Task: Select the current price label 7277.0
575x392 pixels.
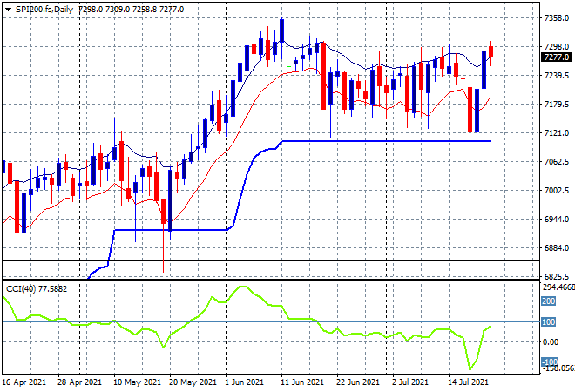Action: (x=557, y=57)
